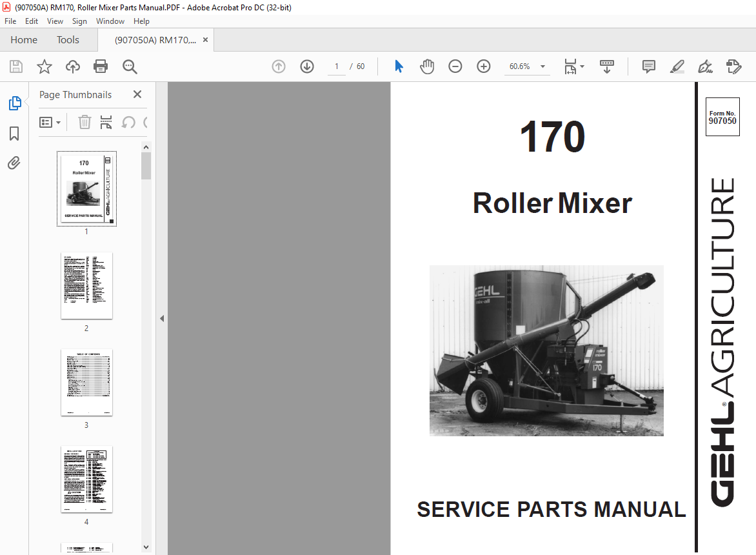
Task: Collapse the navigation pane arrow
Action: 162,318
